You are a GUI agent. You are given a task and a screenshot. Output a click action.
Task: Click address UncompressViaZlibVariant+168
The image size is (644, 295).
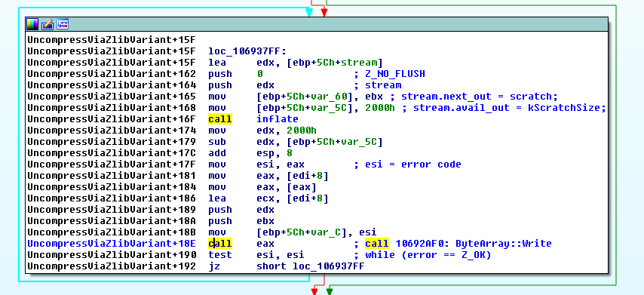click(x=112, y=108)
